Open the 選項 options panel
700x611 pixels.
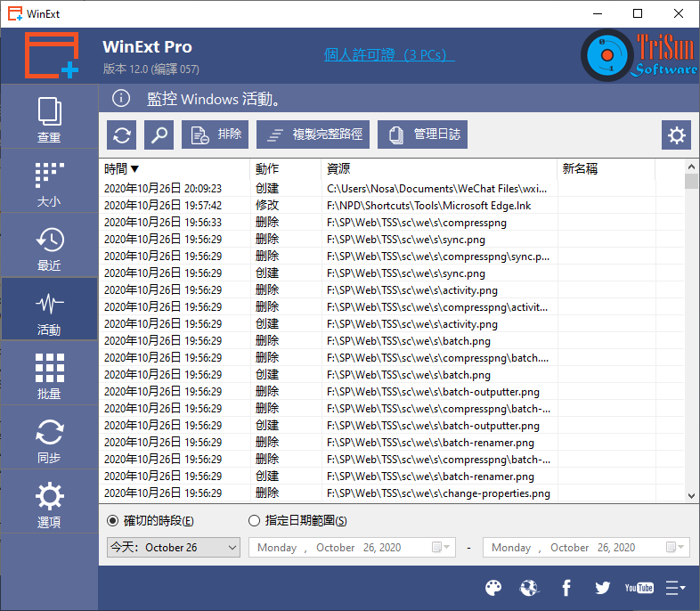click(49, 501)
